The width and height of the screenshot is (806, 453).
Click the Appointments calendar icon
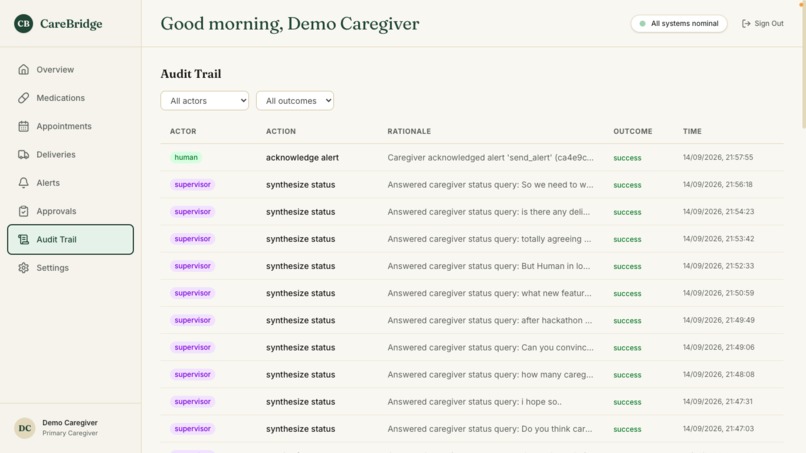click(24, 126)
